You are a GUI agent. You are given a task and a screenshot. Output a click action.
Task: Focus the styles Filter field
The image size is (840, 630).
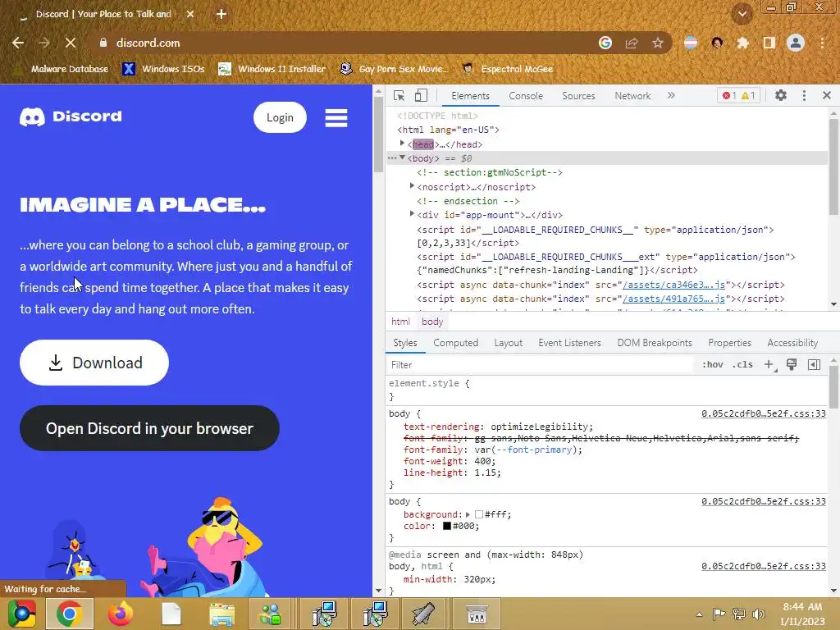click(540, 365)
